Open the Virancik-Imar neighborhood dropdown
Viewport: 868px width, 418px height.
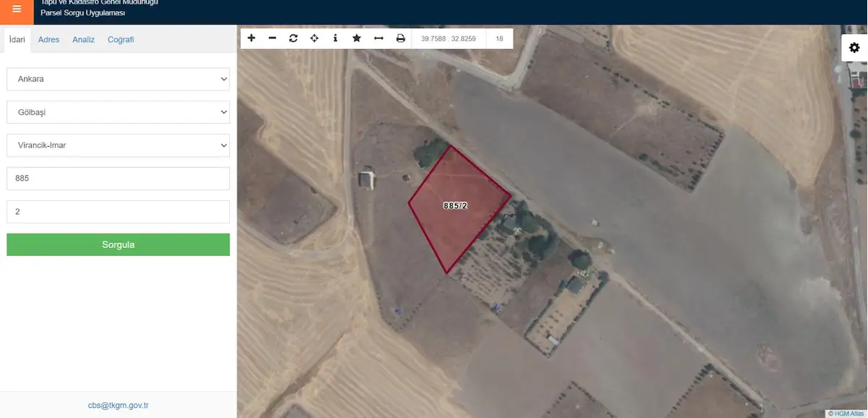(x=118, y=145)
